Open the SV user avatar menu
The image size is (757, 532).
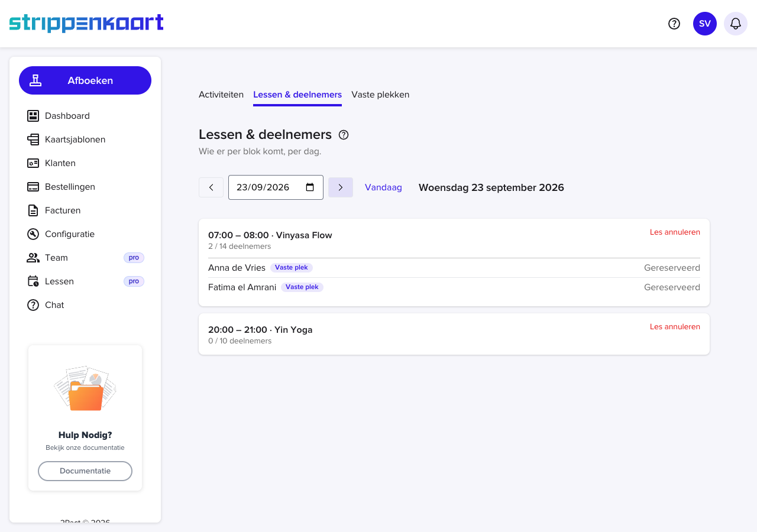coord(705,24)
